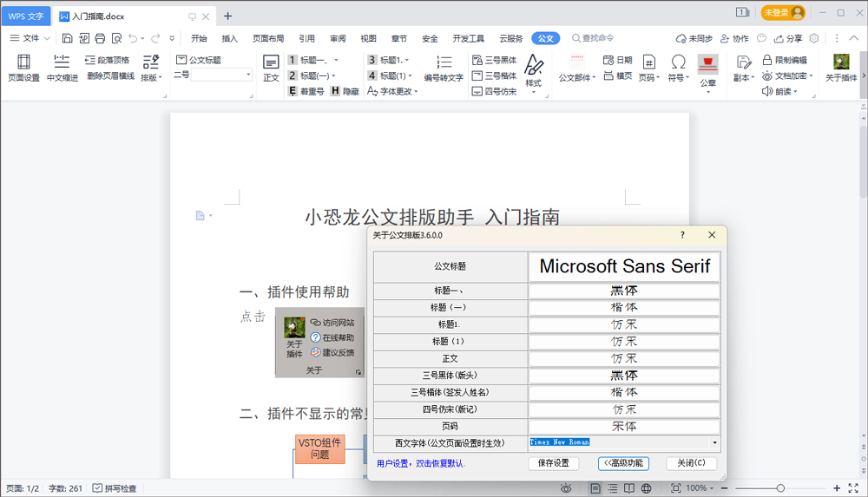Click 限制编辑 restrict editing

[x=785, y=60]
